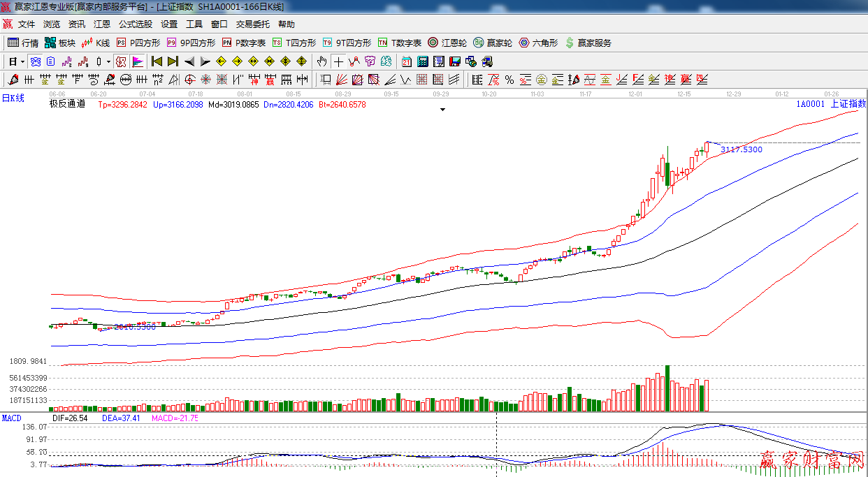Image resolution: width=868 pixels, height=477 pixels.
Task: Open the 公式选股 menu
Action: tap(135, 24)
